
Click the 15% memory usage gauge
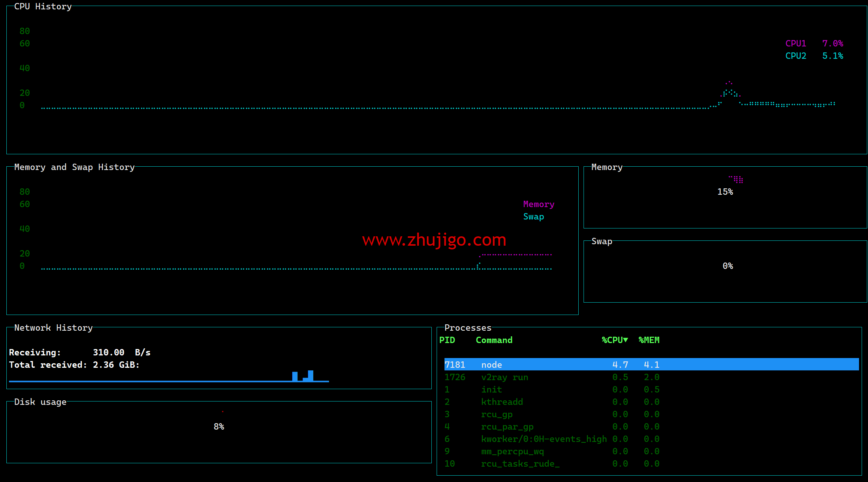click(725, 192)
